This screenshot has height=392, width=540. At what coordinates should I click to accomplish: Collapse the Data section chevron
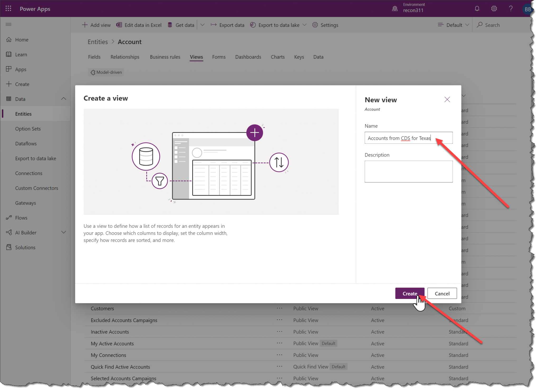64,99
